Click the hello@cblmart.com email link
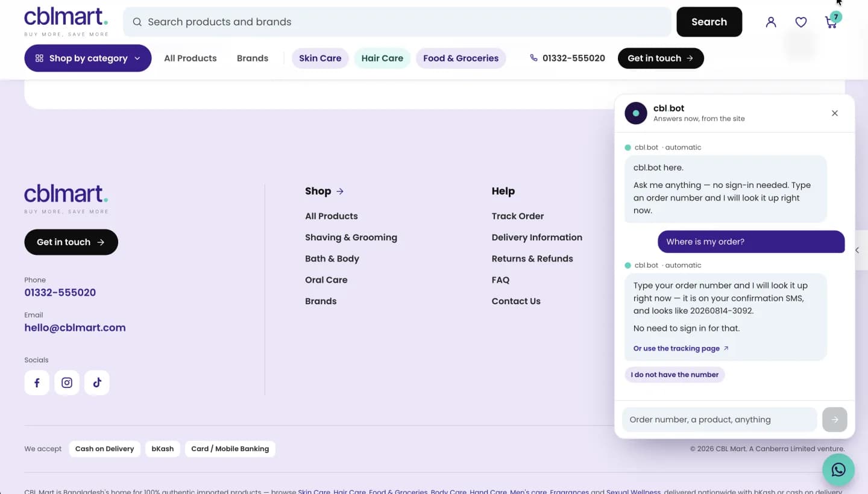The image size is (868, 494). click(75, 328)
